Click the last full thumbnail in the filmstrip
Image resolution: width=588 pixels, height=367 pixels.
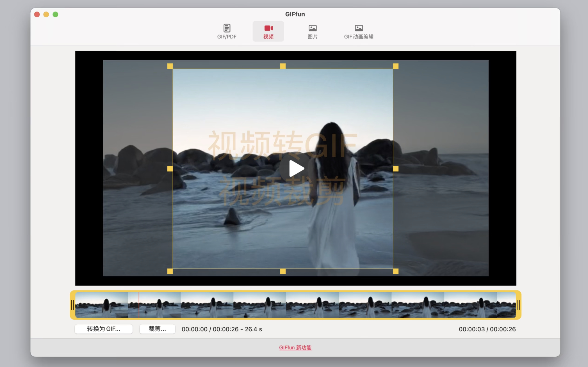(470, 305)
